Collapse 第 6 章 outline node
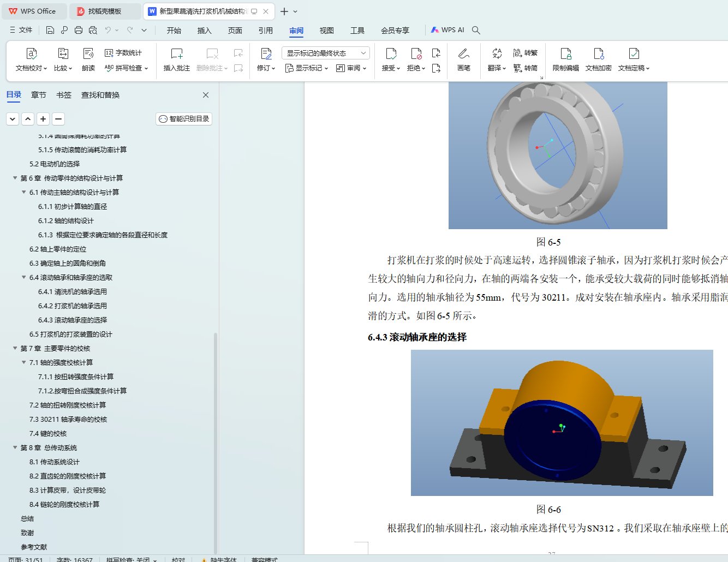728x562 pixels. pyautogui.click(x=15, y=178)
